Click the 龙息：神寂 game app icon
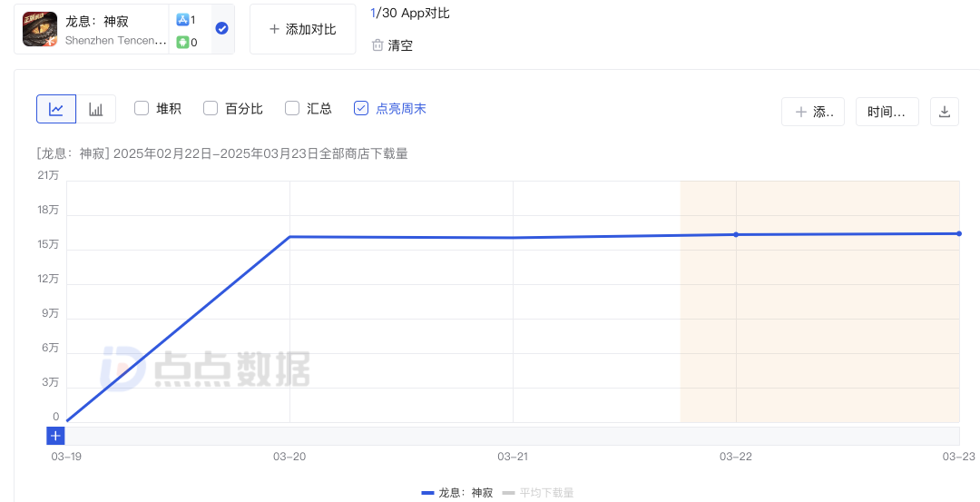The height and width of the screenshot is (502, 980). coord(40,29)
